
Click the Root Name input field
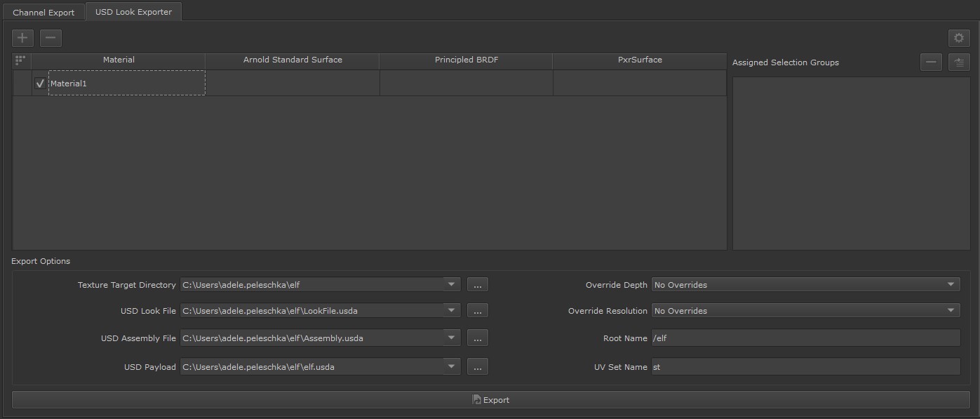(805, 338)
